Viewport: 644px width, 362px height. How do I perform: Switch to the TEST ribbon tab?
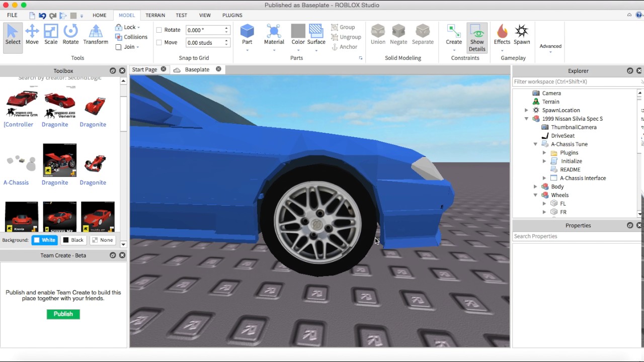coord(181,16)
